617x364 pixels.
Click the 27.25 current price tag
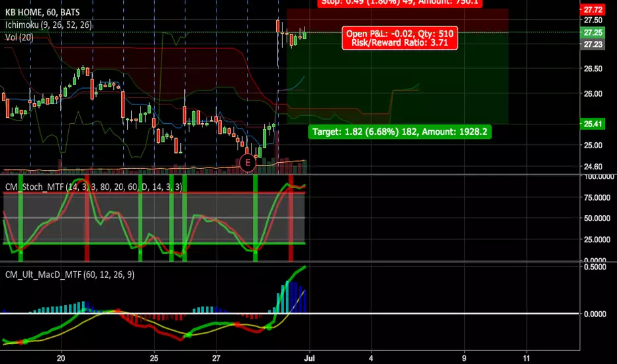click(x=593, y=32)
